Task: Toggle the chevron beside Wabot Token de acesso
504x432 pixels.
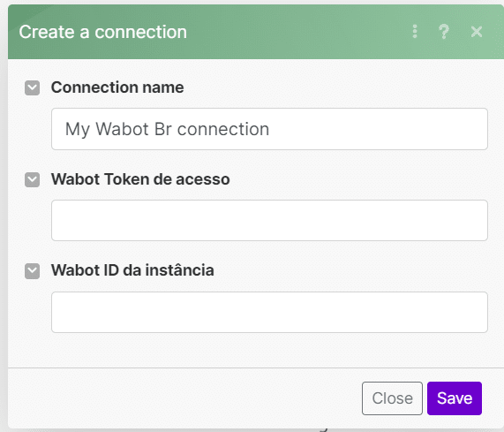Action: pyautogui.click(x=32, y=179)
